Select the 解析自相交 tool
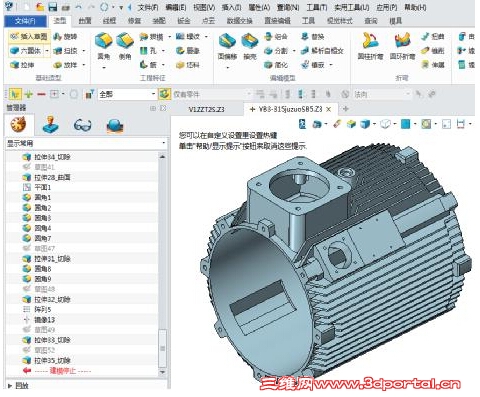Viewport: 480px width, 397px height. coord(322,51)
